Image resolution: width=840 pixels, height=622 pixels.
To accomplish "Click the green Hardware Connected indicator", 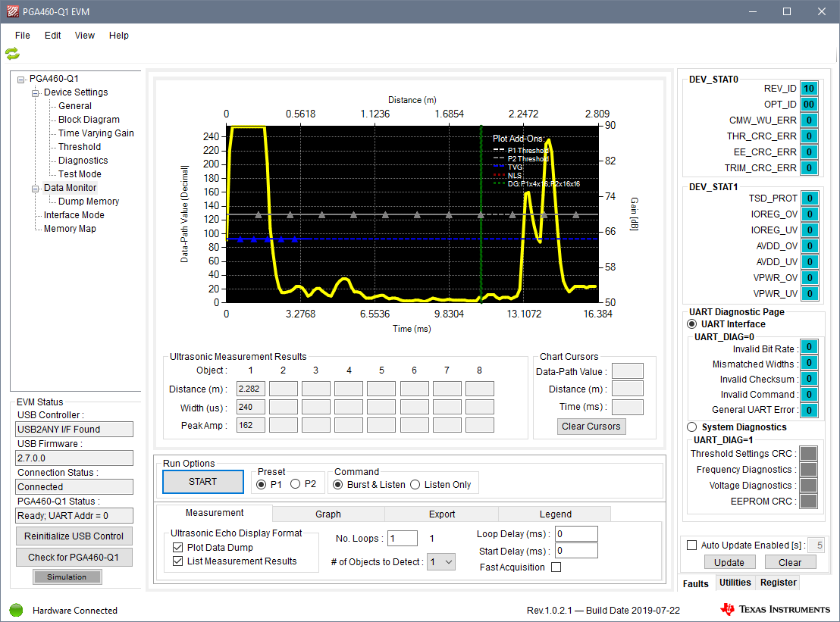I will pyautogui.click(x=17, y=610).
